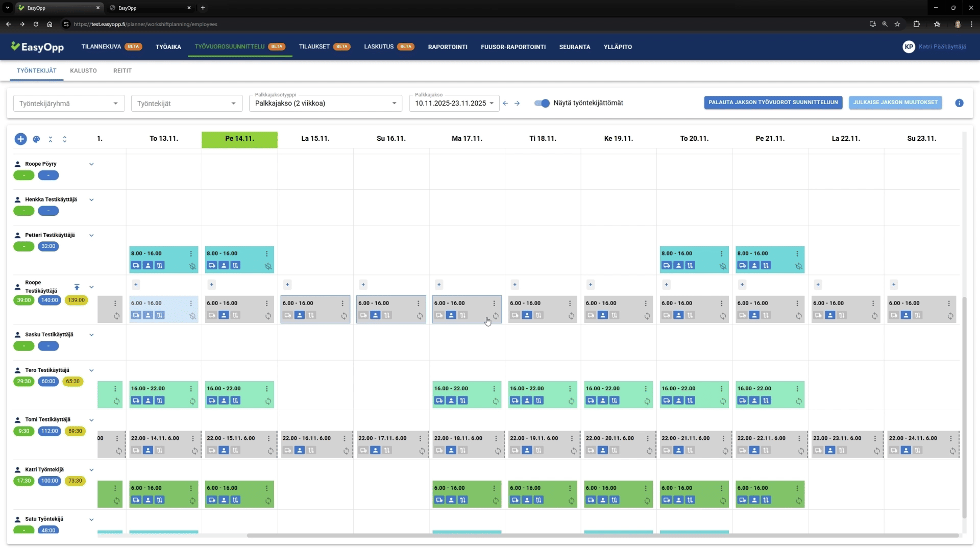Open the Työntekijäryhmä dropdown
The image size is (980, 551).
point(69,104)
